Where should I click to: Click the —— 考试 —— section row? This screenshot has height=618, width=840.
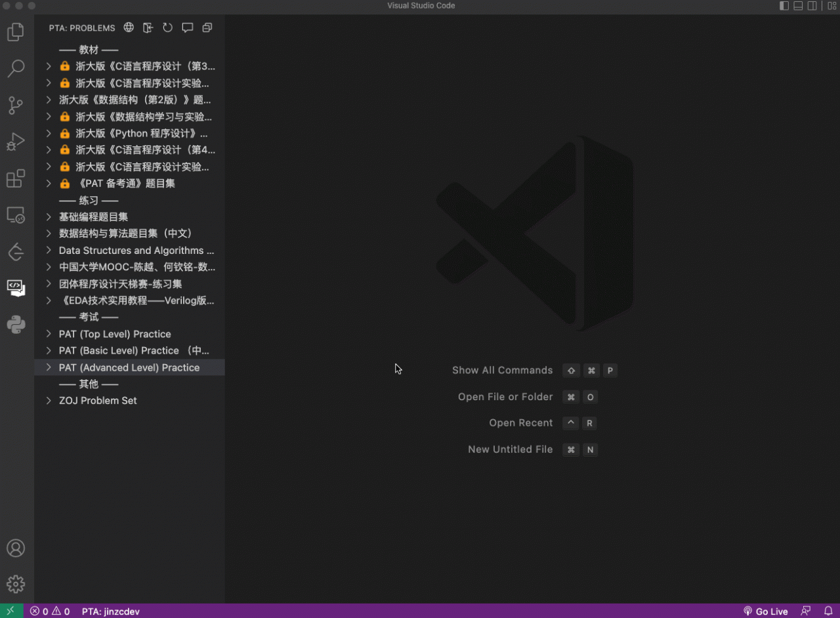coord(129,317)
